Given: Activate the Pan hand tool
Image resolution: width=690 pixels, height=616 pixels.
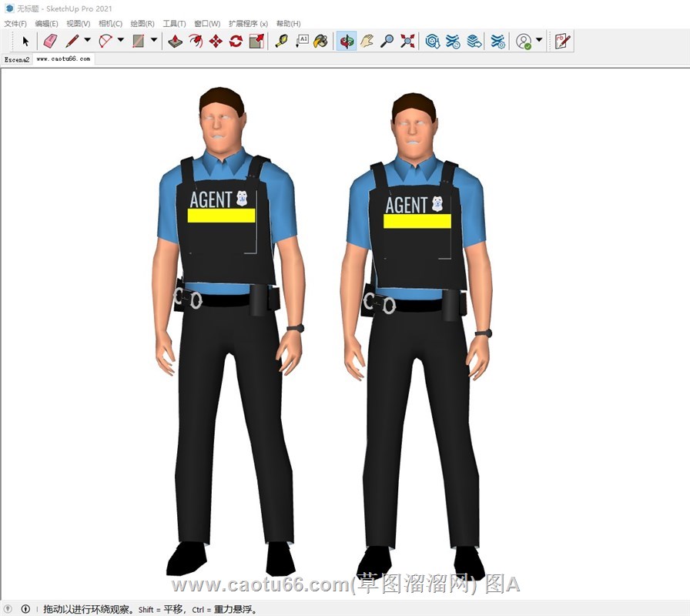Looking at the screenshot, I should [x=367, y=41].
